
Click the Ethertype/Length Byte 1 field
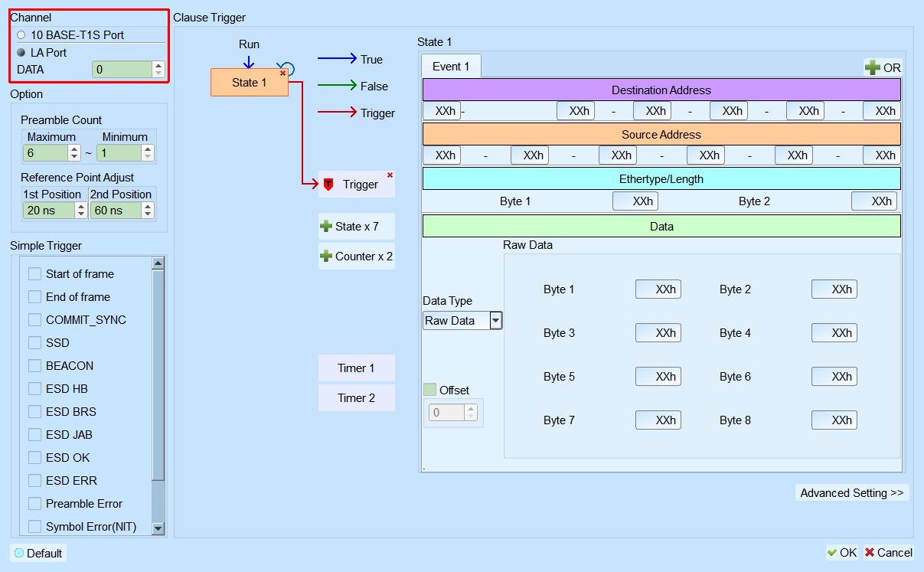tap(635, 201)
